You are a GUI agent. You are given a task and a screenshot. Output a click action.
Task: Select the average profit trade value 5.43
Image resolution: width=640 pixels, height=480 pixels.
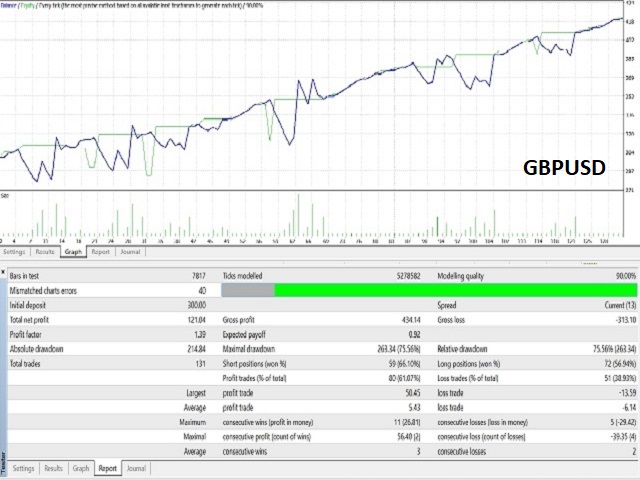[x=414, y=407]
